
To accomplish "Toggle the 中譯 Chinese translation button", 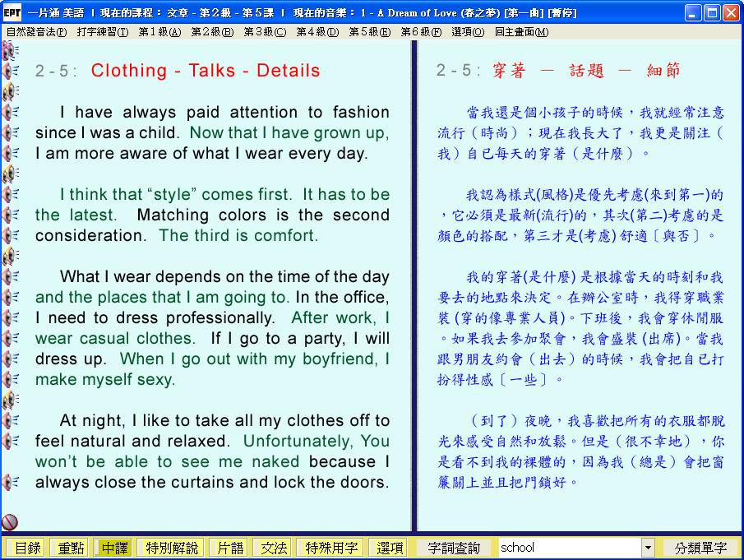I will click(114, 548).
